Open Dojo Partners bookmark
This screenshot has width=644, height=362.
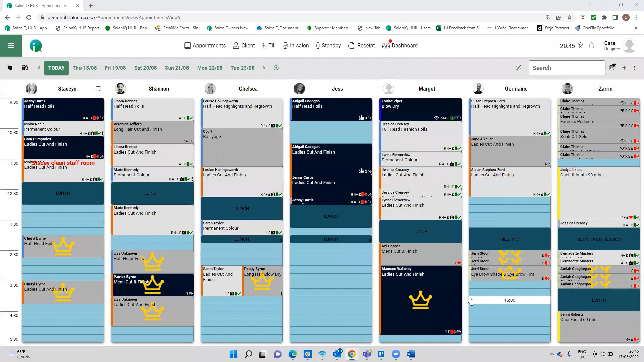[553, 28]
